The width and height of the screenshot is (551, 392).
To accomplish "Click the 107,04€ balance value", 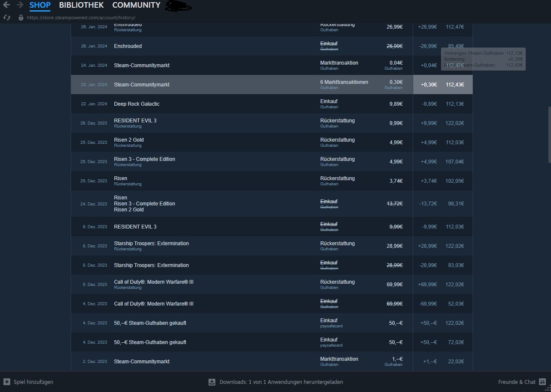I will point(455,162).
